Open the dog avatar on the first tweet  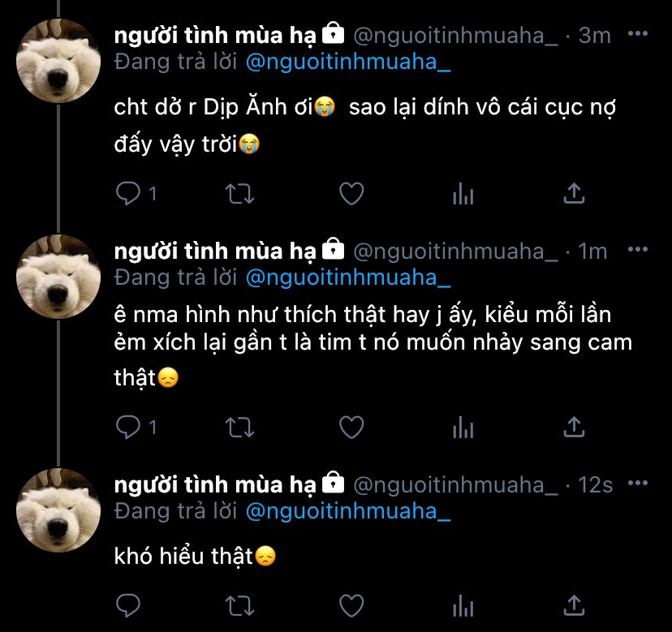tap(58, 58)
